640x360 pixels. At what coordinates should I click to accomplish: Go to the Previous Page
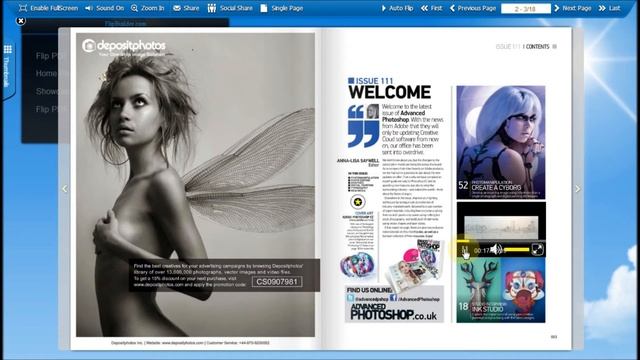point(473,8)
